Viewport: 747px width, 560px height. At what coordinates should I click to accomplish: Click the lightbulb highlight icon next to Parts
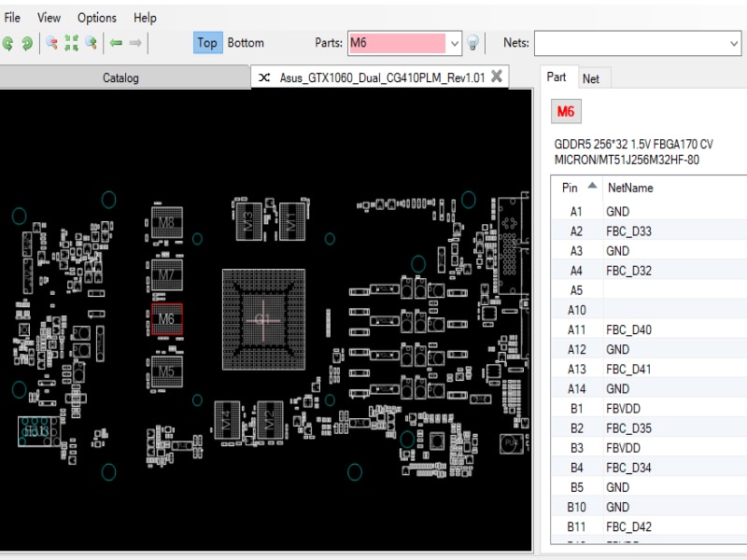(472, 43)
